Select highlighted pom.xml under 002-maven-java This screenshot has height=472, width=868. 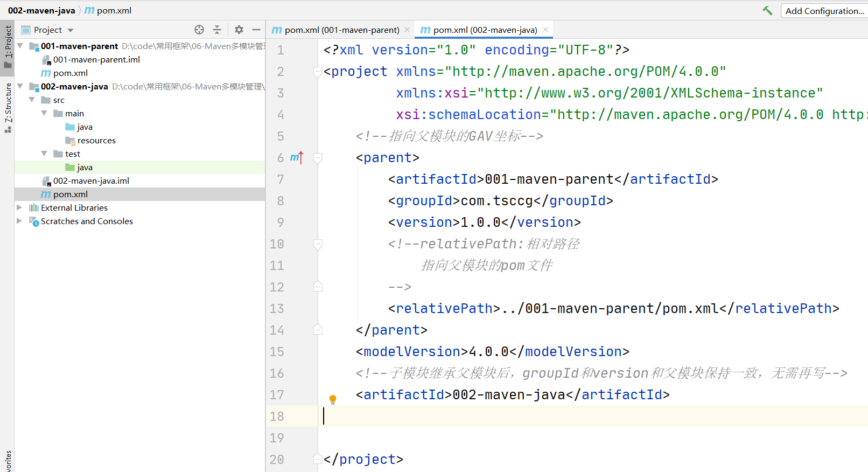coord(70,194)
